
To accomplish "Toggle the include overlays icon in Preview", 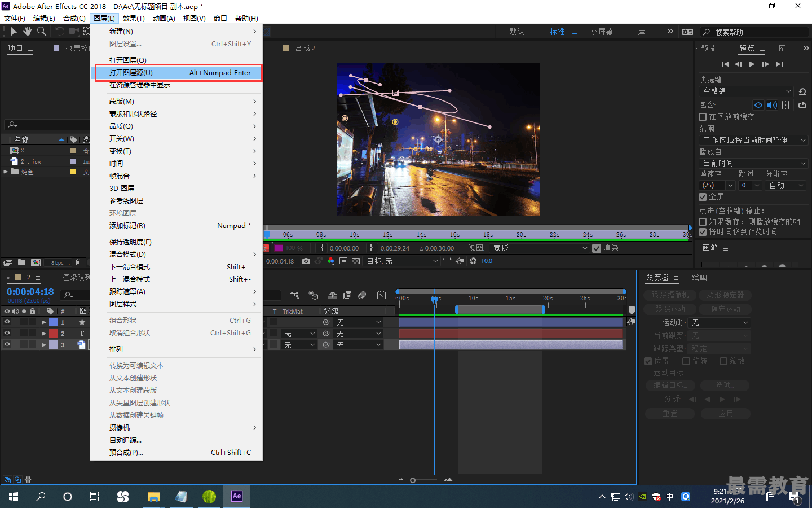I will pyautogui.click(x=785, y=105).
